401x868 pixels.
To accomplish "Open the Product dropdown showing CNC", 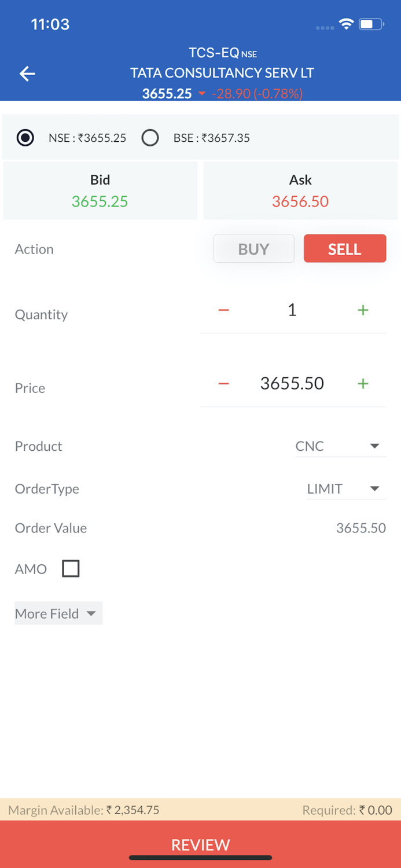I will pyautogui.click(x=340, y=446).
